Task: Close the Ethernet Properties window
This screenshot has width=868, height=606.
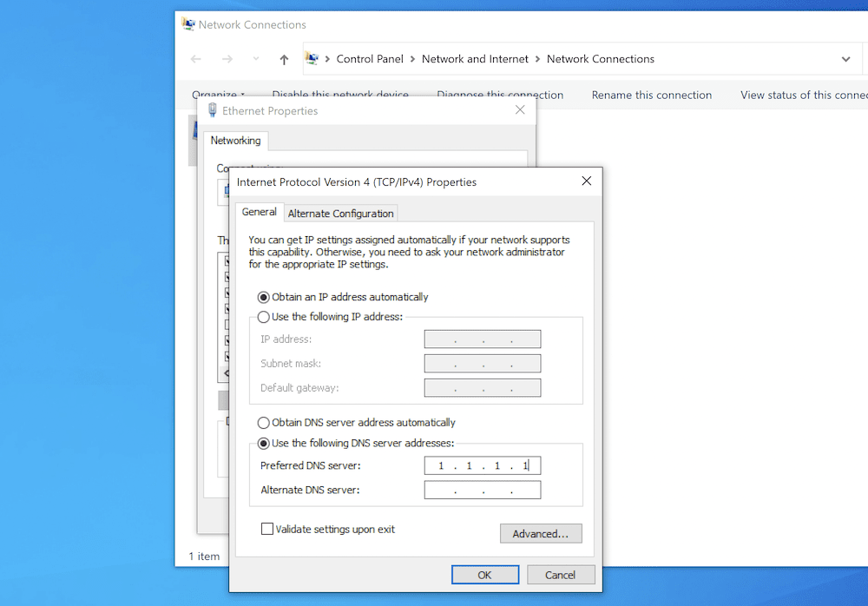Action: (520, 109)
